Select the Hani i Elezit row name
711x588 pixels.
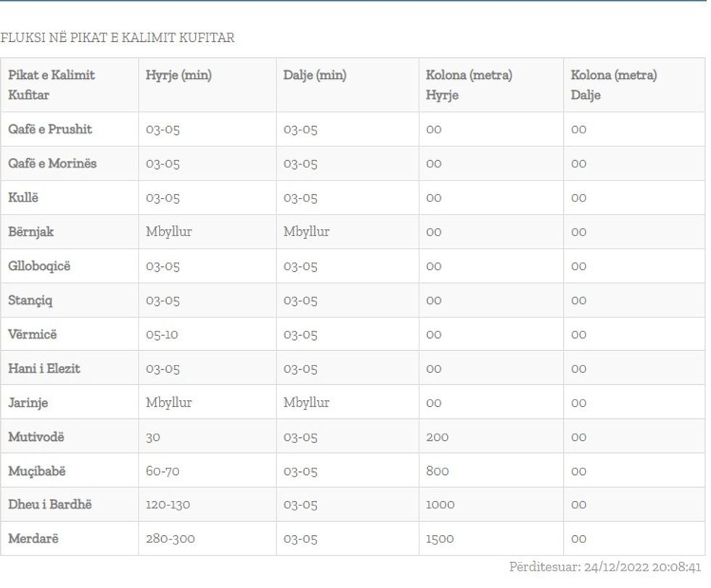(x=44, y=368)
